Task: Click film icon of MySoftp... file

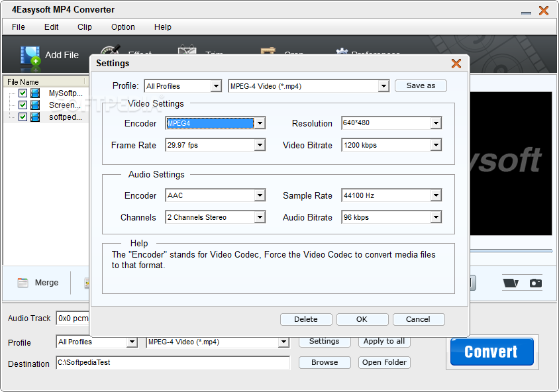Action: tap(35, 93)
